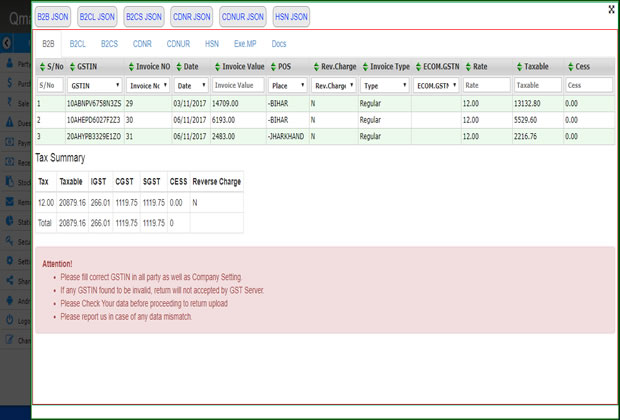Switch to the B2CS tab
The width and height of the screenshot is (620, 420).
click(110, 44)
